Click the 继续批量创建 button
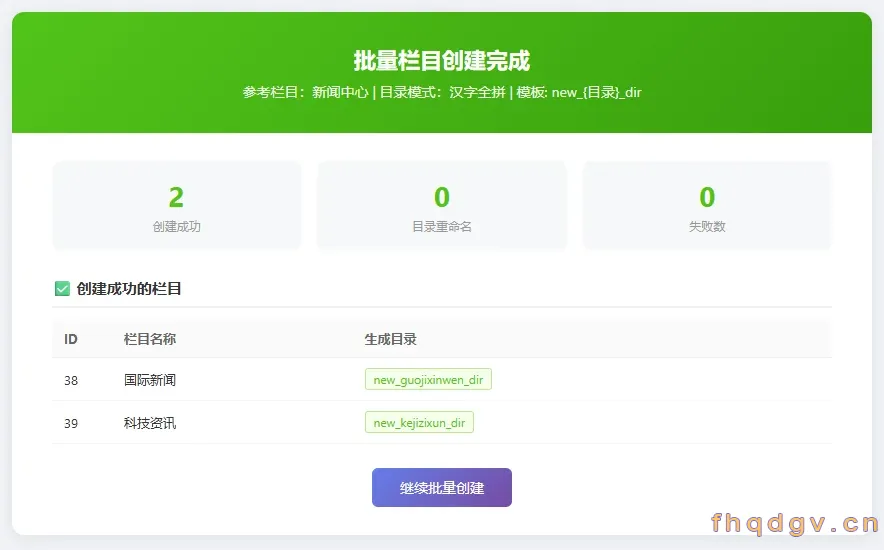Screen dimensions: 884x550 click(441, 487)
